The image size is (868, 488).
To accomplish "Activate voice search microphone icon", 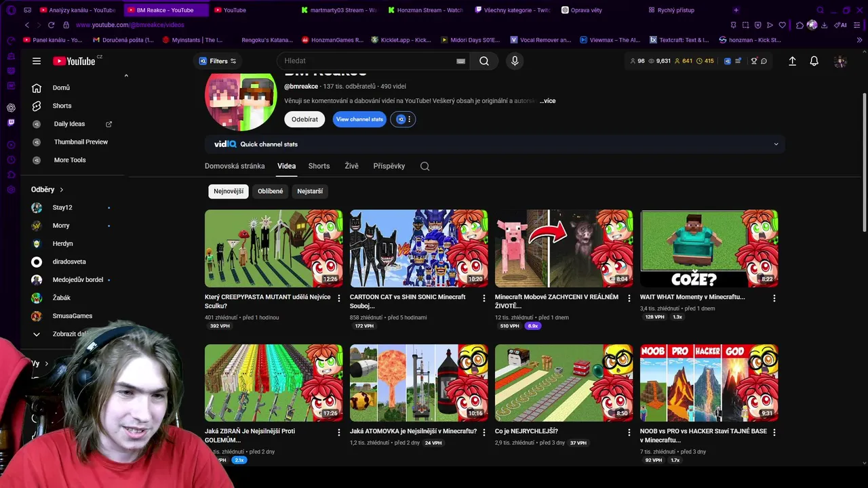I will (x=515, y=61).
